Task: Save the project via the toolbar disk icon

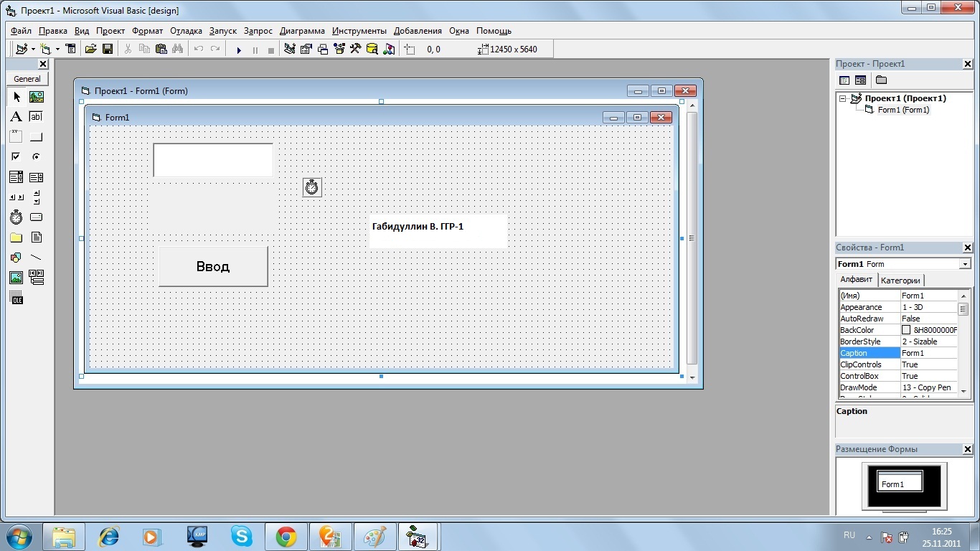Action: 108,49
